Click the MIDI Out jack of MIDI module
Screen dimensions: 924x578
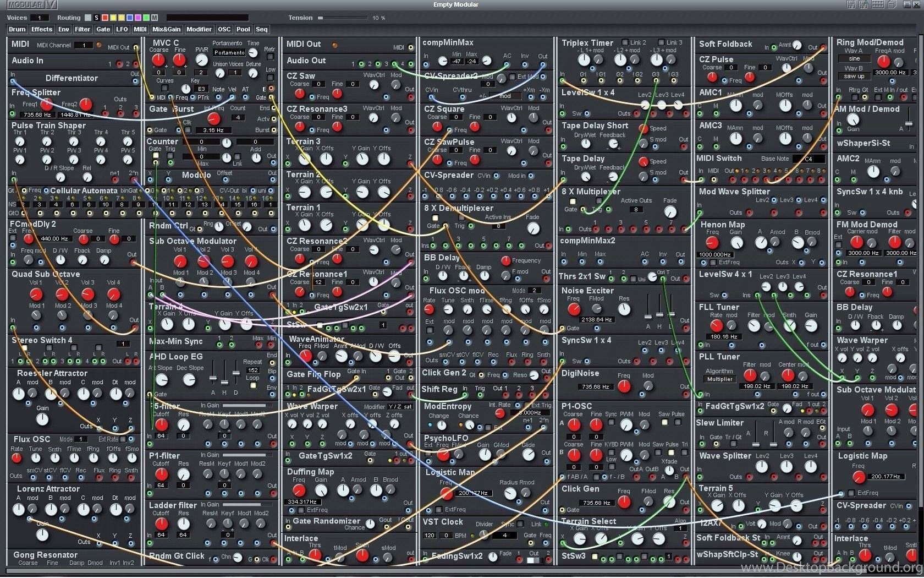coord(136,47)
